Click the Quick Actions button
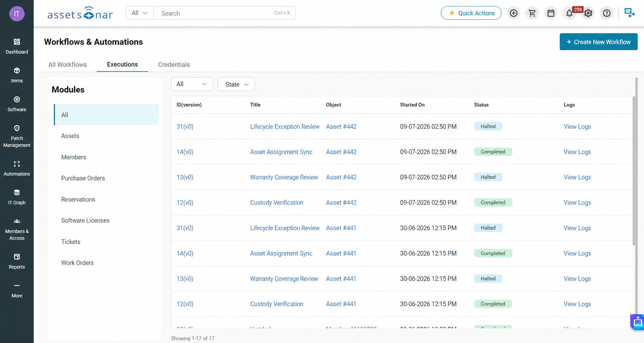644x343 pixels. pos(471,13)
